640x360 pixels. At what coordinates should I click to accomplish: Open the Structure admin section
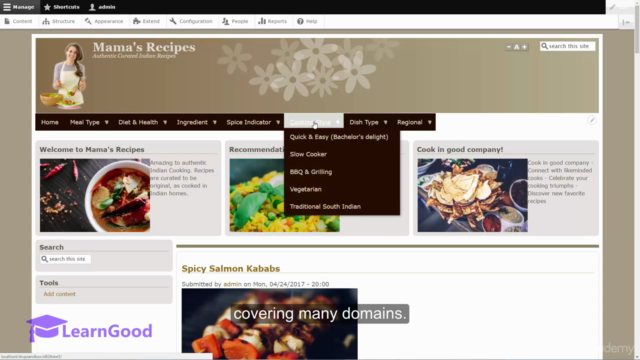(x=59, y=21)
